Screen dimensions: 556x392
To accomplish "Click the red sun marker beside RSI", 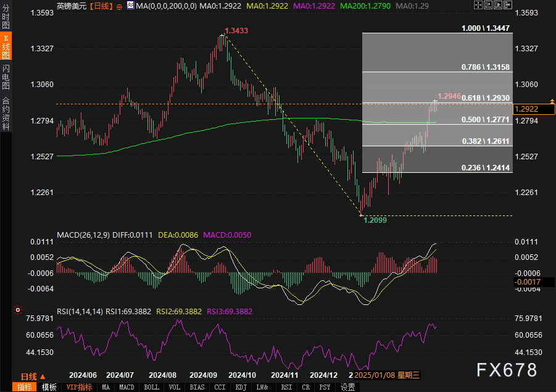I will [17, 310].
